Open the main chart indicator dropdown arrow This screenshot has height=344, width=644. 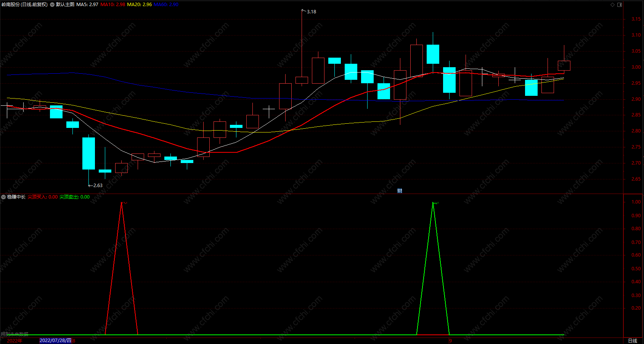52,5
